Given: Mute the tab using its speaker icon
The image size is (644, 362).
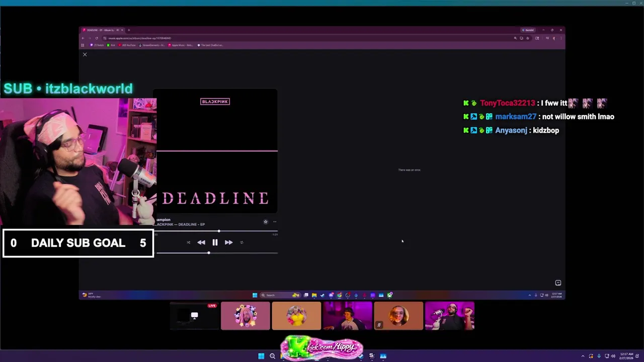Looking at the screenshot, I should point(118,30).
